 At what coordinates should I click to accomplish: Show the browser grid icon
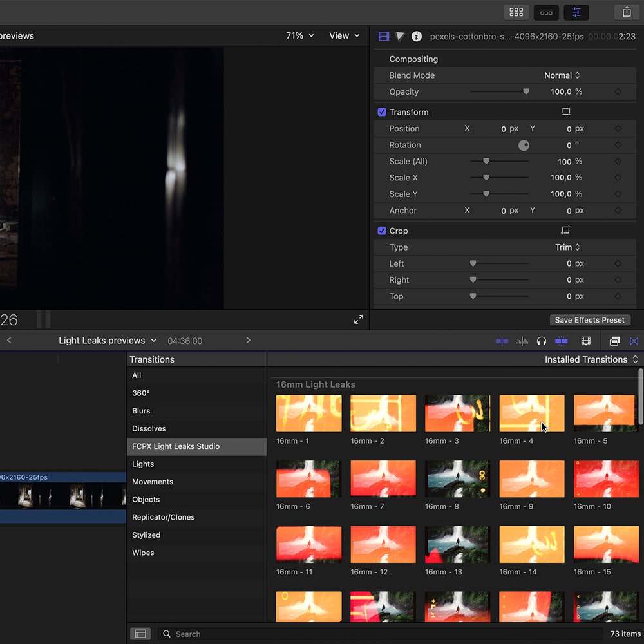point(516,12)
